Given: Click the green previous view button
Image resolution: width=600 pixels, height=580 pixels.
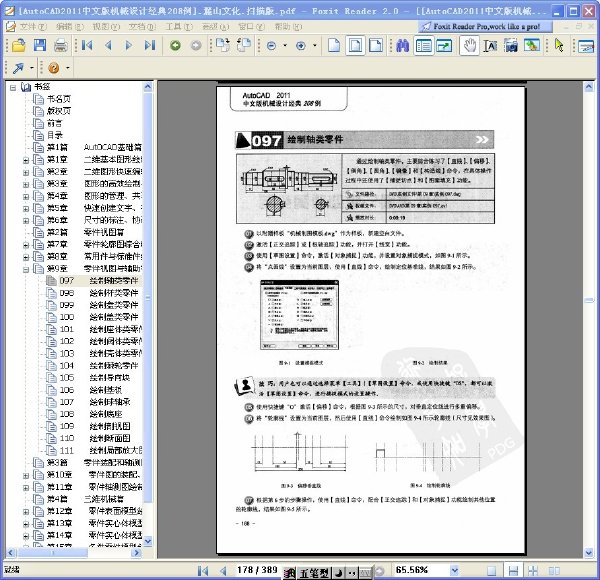Looking at the screenshot, I should click(175, 46).
